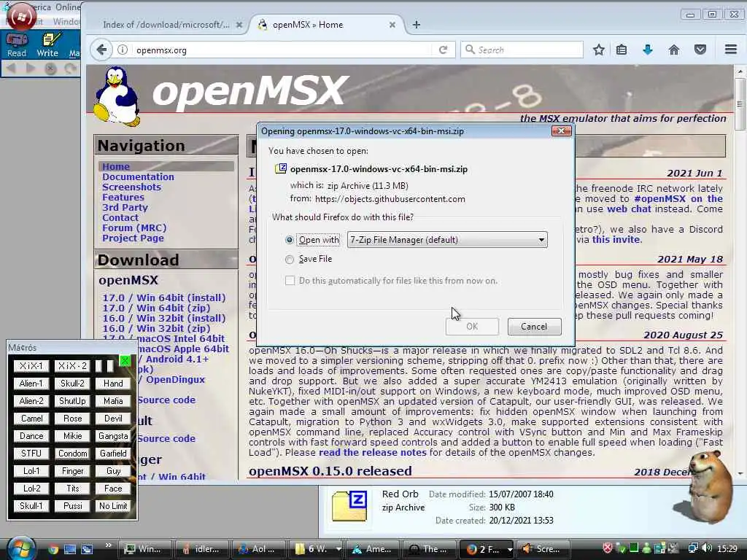747x560 pixels.
Task: Bookmark this page with the star icon
Action: click(x=598, y=50)
